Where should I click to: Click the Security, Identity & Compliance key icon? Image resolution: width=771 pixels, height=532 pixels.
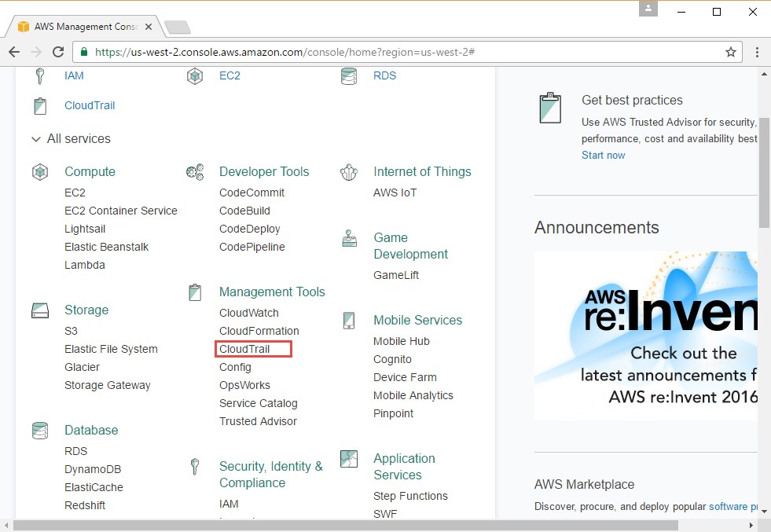(195, 467)
